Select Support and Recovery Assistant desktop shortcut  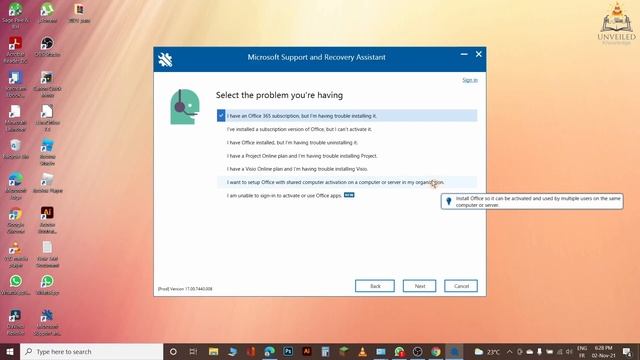[47, 322]
